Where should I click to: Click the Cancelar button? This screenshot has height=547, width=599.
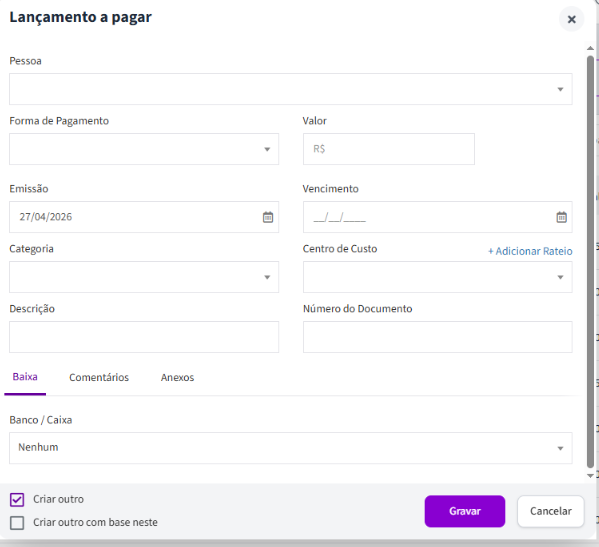tap(550, 511)
